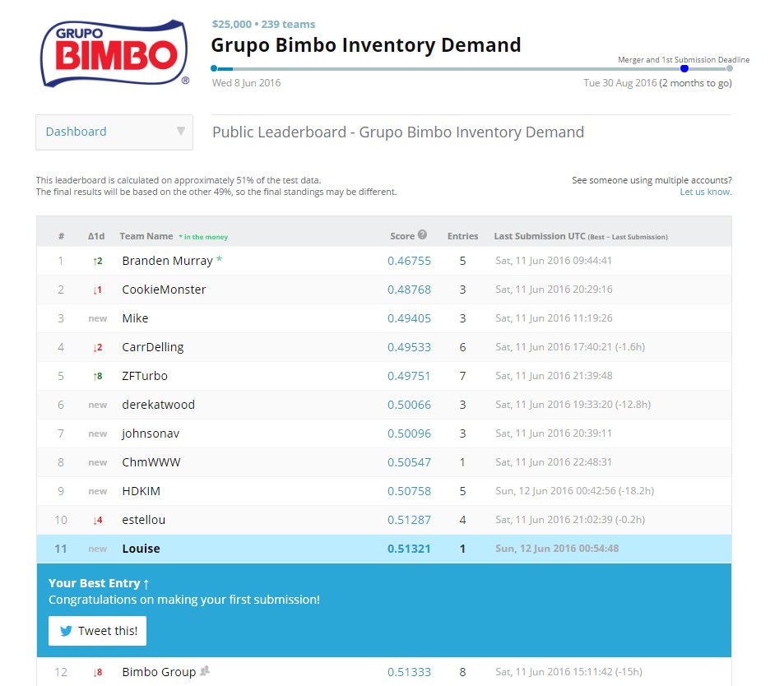Click the Entries column header
Image resolution: width=784 pixels, height=686 pixels.
[462, 236]
